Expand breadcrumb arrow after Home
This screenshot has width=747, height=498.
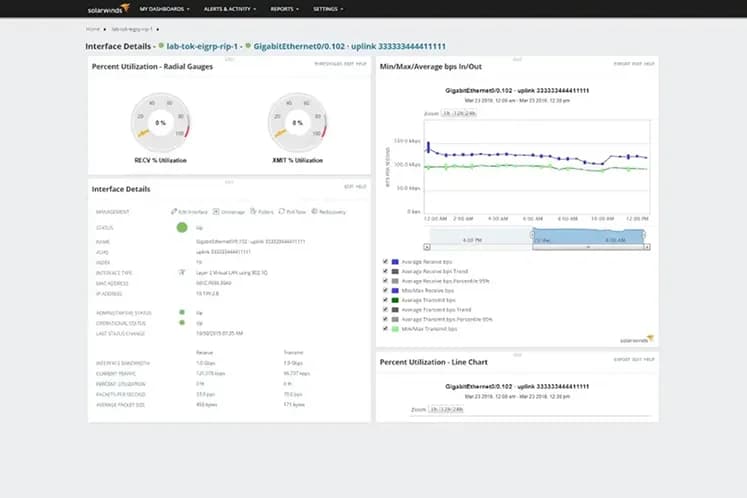point(105,30)
